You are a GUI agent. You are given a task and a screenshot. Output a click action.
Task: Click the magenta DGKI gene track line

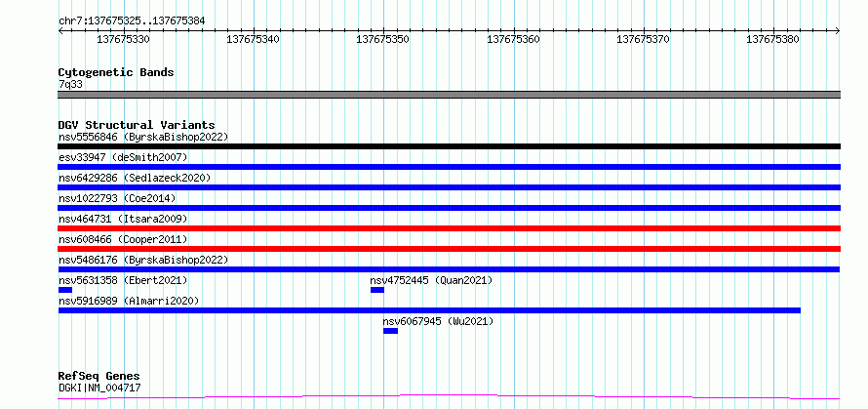pos(449,396)
